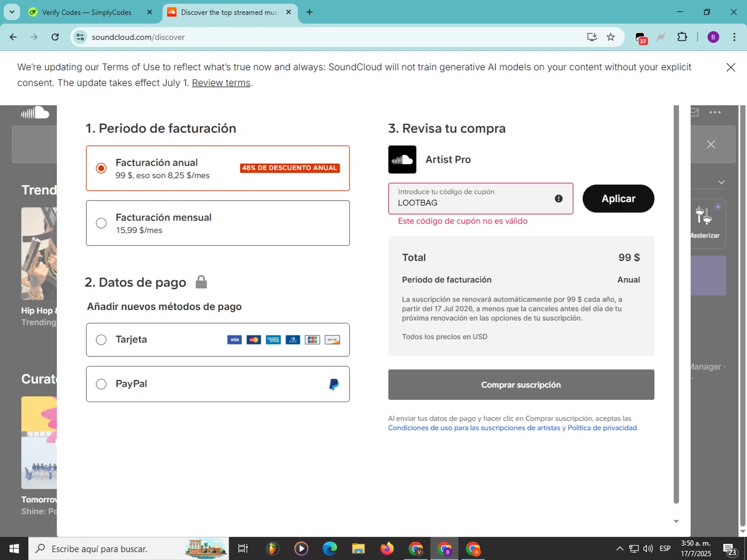Open the tab search dropdown
Image resolution: width=747 pixels, height=560 pixels.
pos(11,12)
